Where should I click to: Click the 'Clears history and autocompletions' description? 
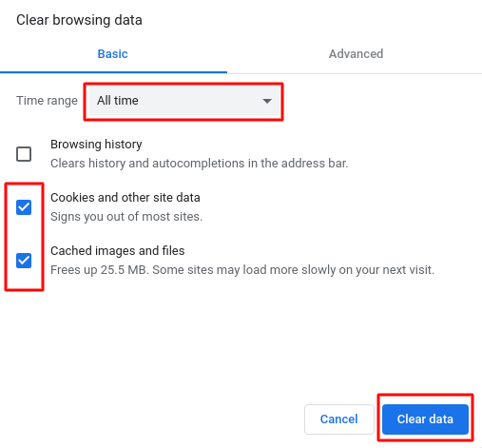(200, 164)
